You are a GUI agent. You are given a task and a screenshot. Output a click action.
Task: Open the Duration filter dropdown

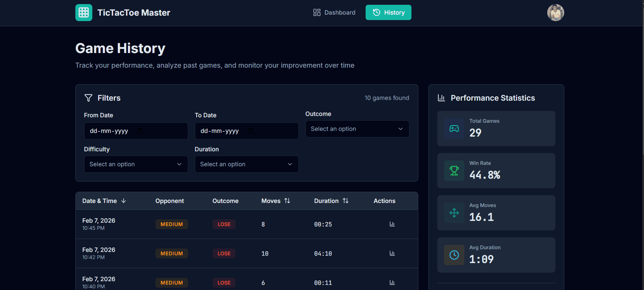coord(246,164)
